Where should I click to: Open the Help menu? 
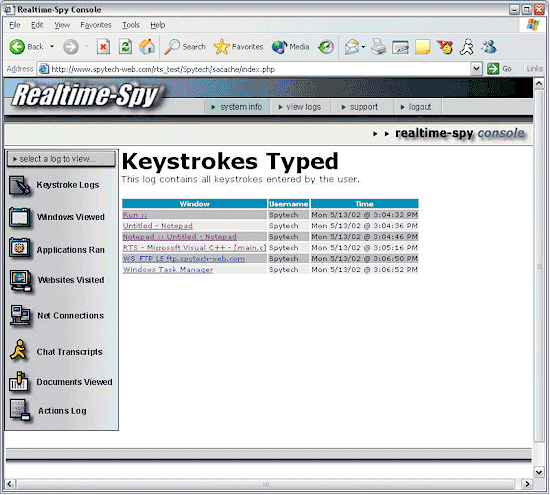(157, 25)
